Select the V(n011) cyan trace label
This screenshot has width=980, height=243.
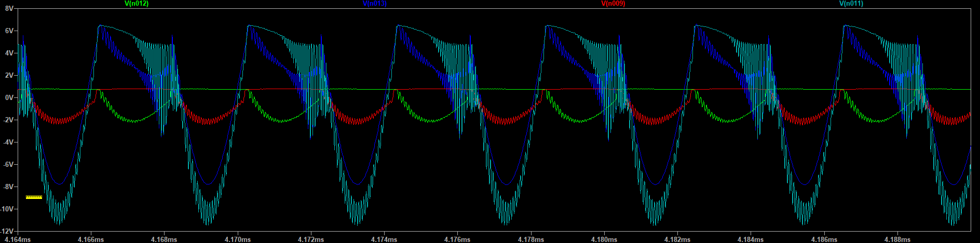tap(851, 4)
